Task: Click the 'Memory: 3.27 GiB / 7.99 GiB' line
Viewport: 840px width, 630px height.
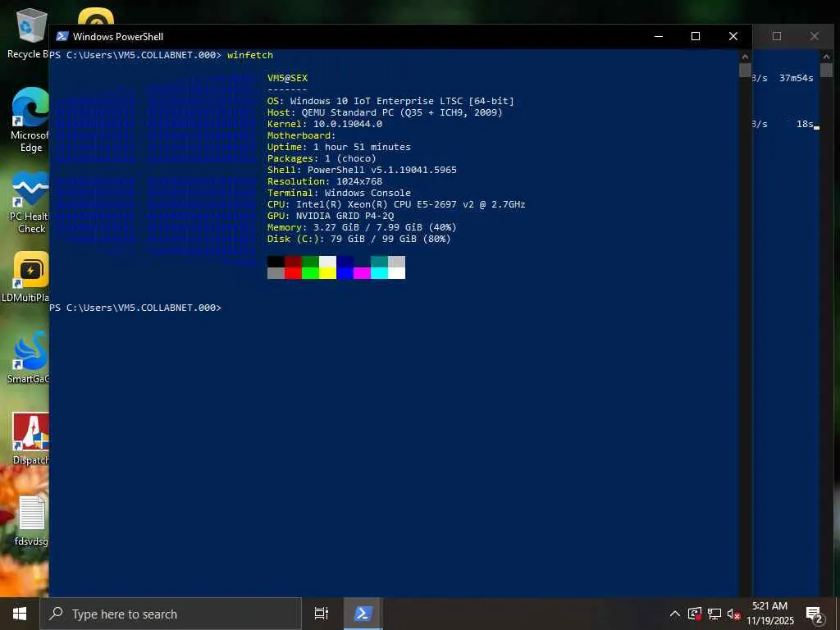Action: point(362,228)
